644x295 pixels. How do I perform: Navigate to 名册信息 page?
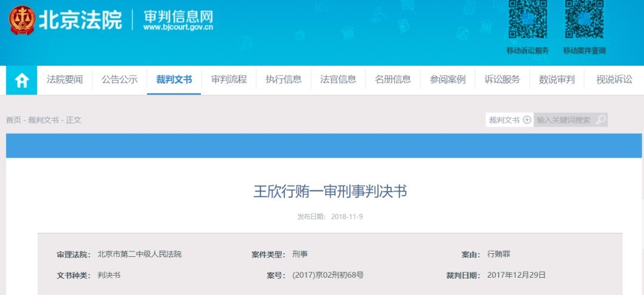click(392, 79)
